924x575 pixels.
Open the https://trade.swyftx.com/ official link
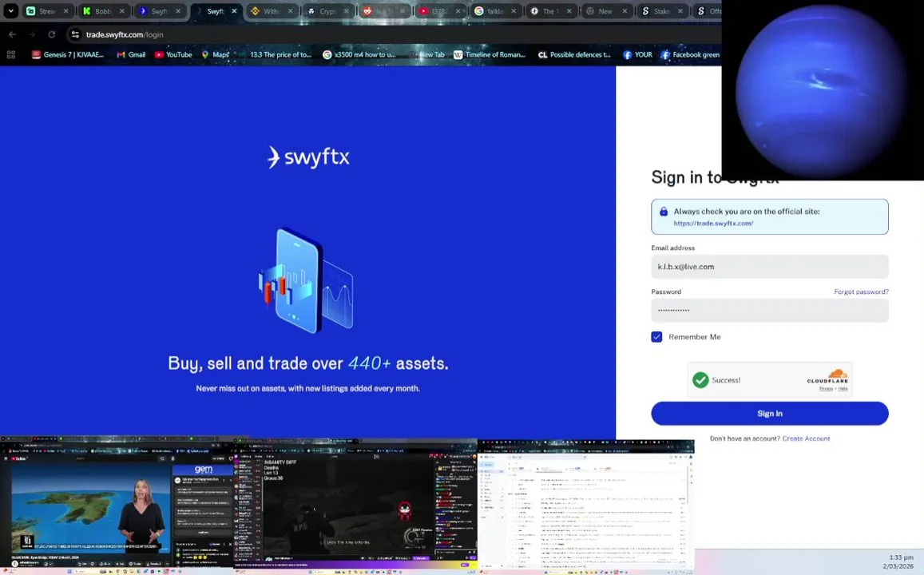pos(713,224)
